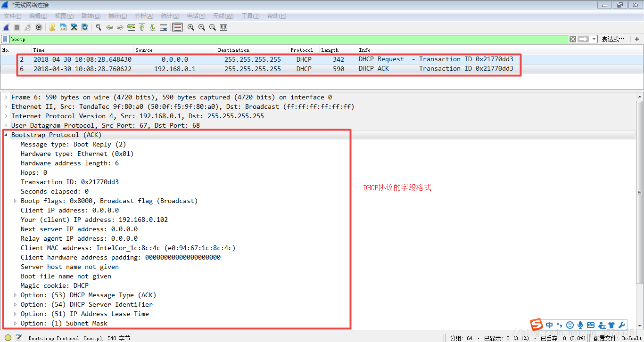Click the Sogou IME voice microphone icon
The image size is (644, 342).
[x=580, y=325]
